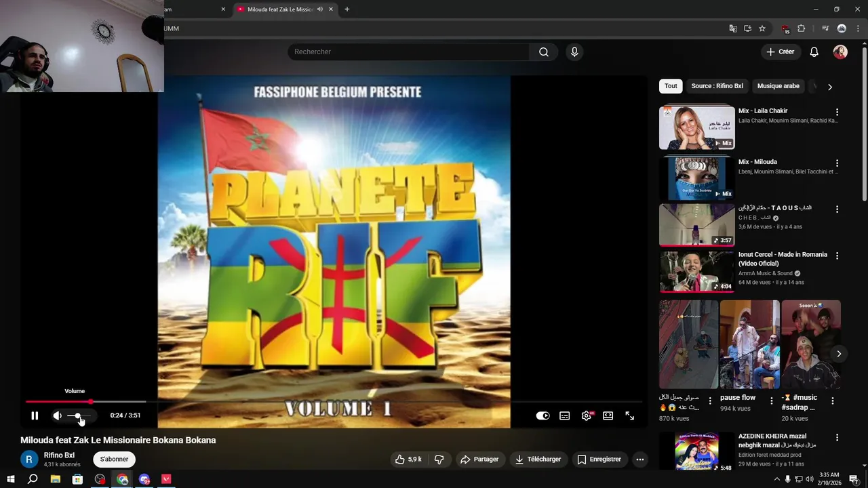Open the media controls icon in toolbar
This screenshot has height=488, width=868.
tap(825, 28)
